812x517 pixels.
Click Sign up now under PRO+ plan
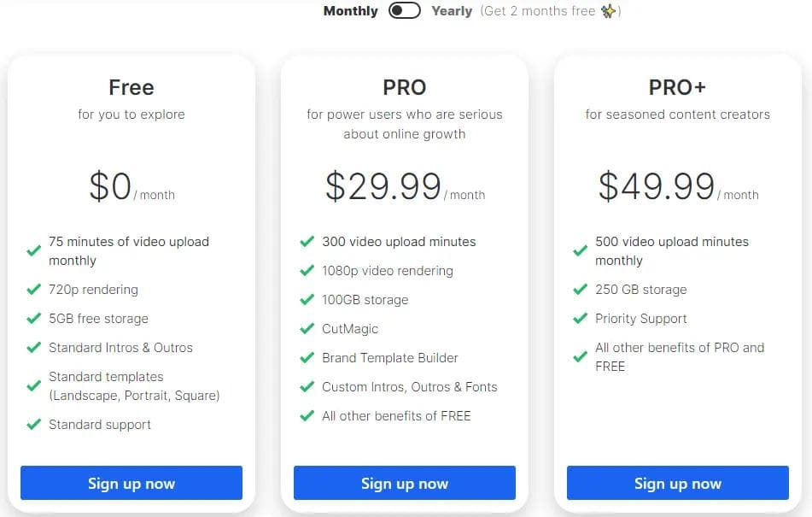click(678, 483)
